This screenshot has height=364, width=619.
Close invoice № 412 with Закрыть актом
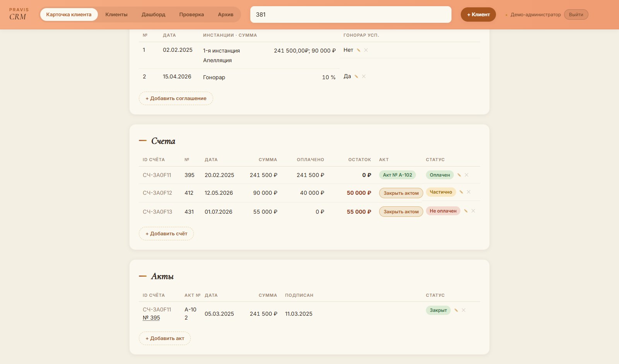pyautogui.click(x=401, y=193)
